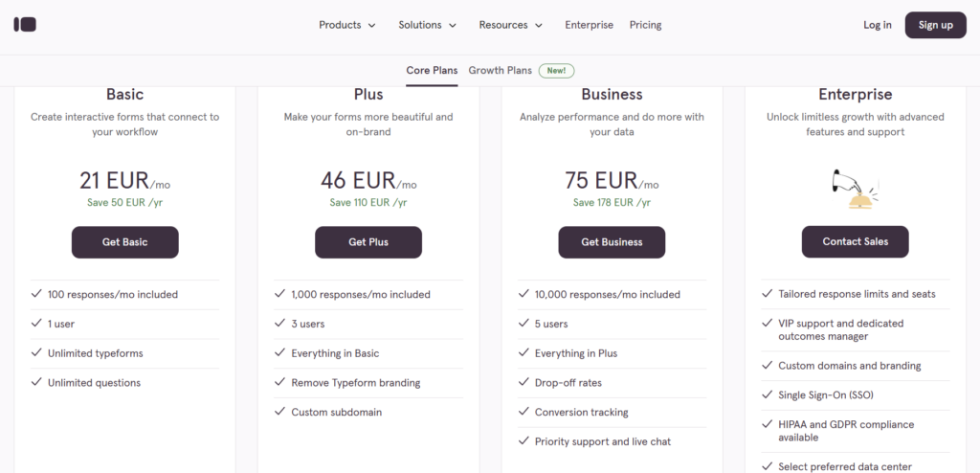
Task: Click the checkmark beside Remove Typeform branding
Action: click(x=279, y=382)
